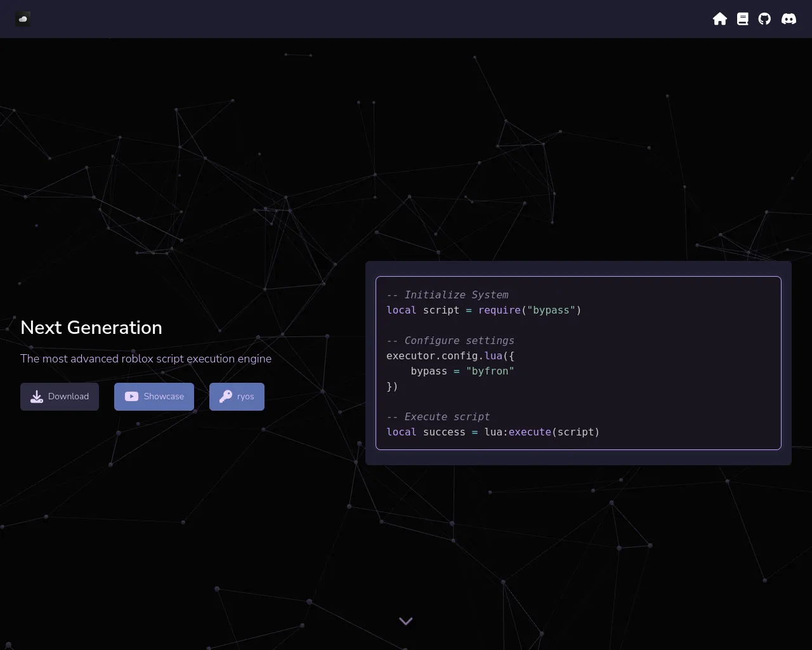Click the require("bypass") code line

pos(483,310)
